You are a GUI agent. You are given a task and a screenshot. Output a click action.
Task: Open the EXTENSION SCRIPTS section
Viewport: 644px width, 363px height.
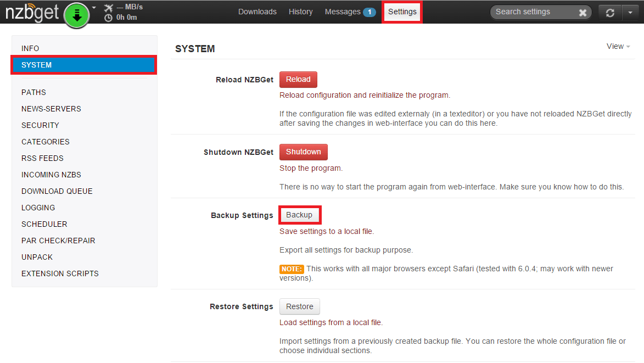(60, 273)
